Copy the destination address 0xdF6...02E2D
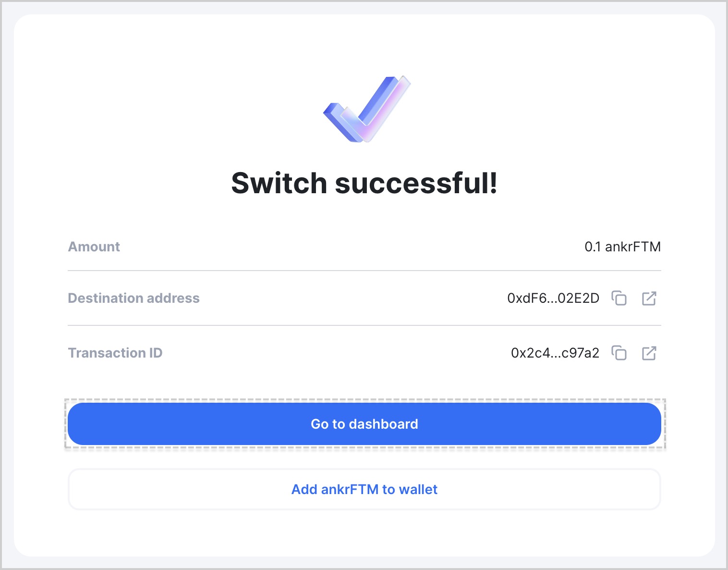Screen dimensions: 728x570 pyautogui.click(x=619, y=298)
